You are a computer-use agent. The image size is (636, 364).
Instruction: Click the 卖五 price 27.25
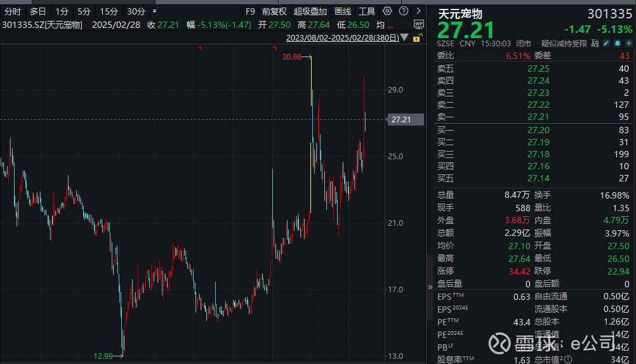538,68
